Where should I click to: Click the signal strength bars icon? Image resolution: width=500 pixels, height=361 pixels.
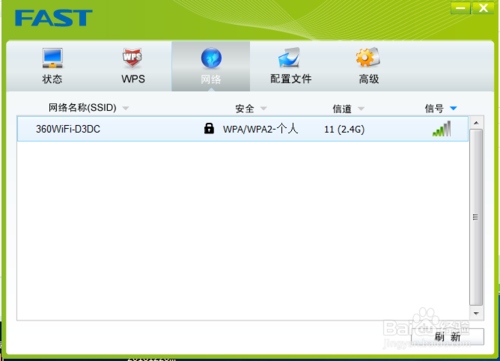(x=442, y=129)
